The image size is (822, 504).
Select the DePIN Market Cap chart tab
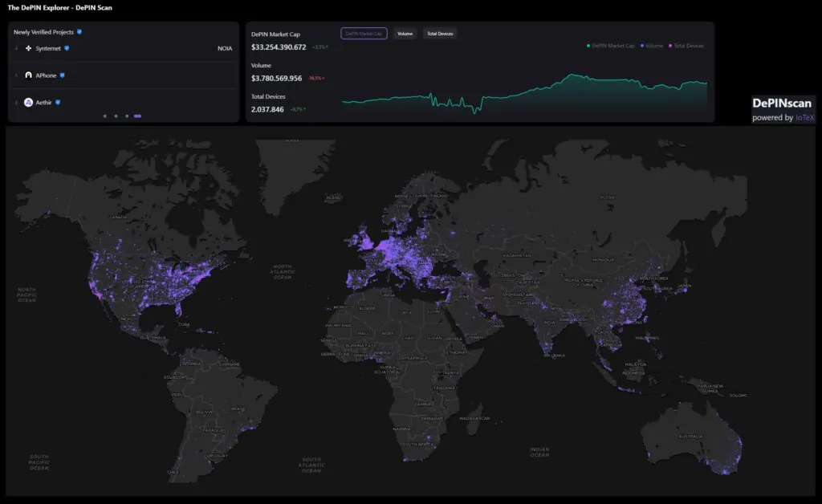(364, 34)
